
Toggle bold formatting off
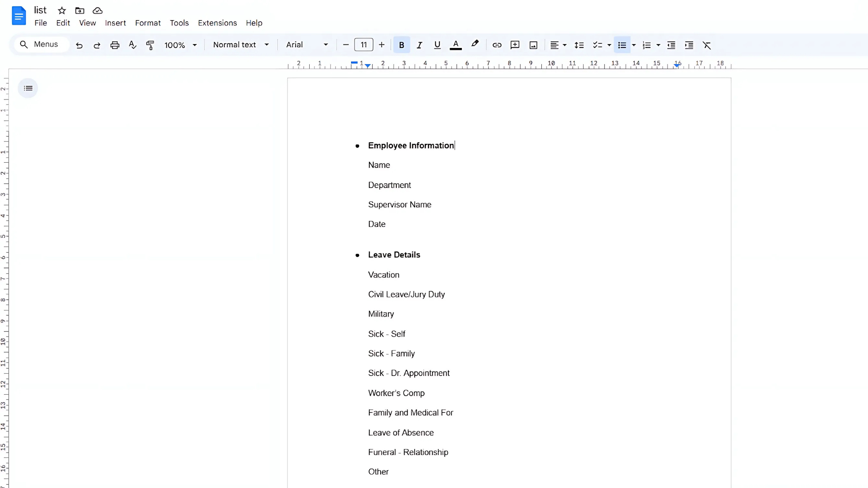401,45
